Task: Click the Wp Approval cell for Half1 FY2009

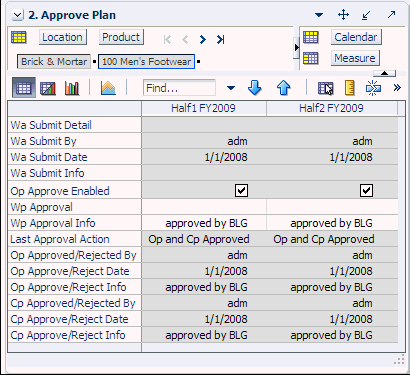Action: [x=204, y=207]
